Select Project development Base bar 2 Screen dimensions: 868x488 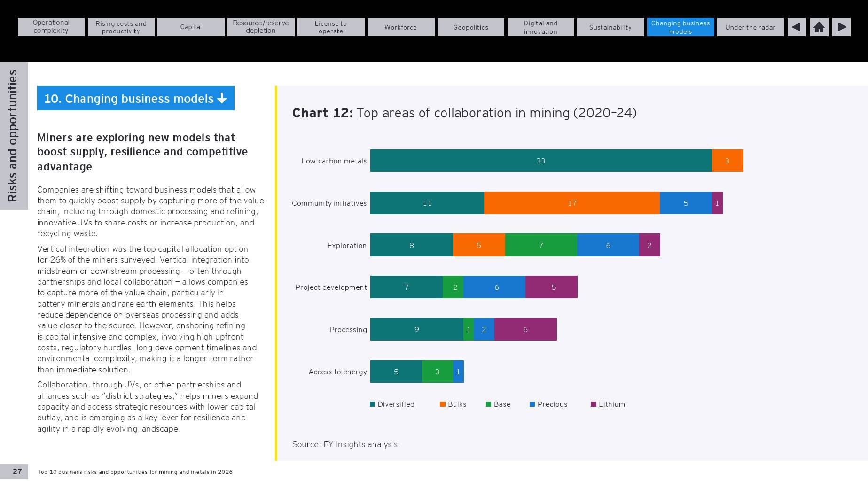[x=453, y=287]
